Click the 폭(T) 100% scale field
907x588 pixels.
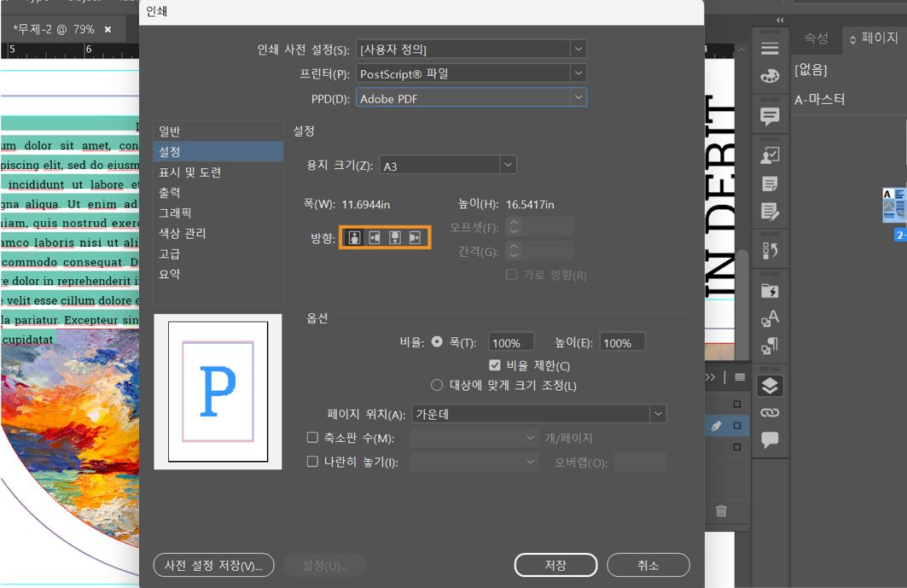(511, 342)
